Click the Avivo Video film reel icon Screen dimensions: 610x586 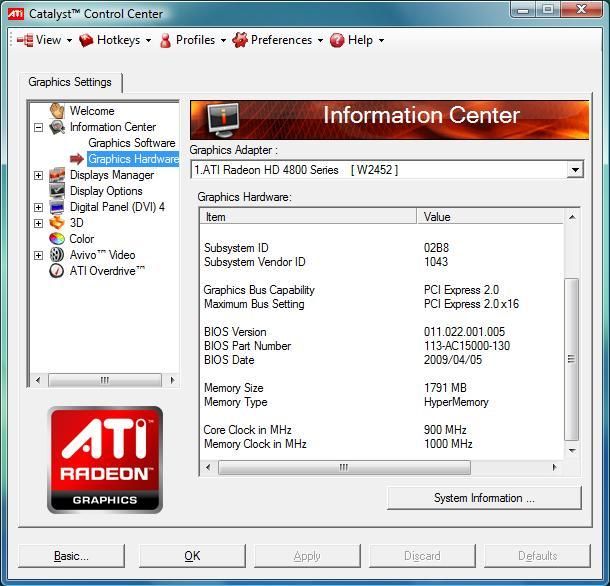[57, 255]
